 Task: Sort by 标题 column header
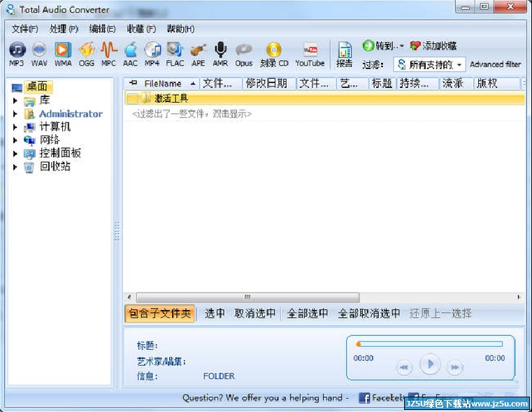point(382,84)
